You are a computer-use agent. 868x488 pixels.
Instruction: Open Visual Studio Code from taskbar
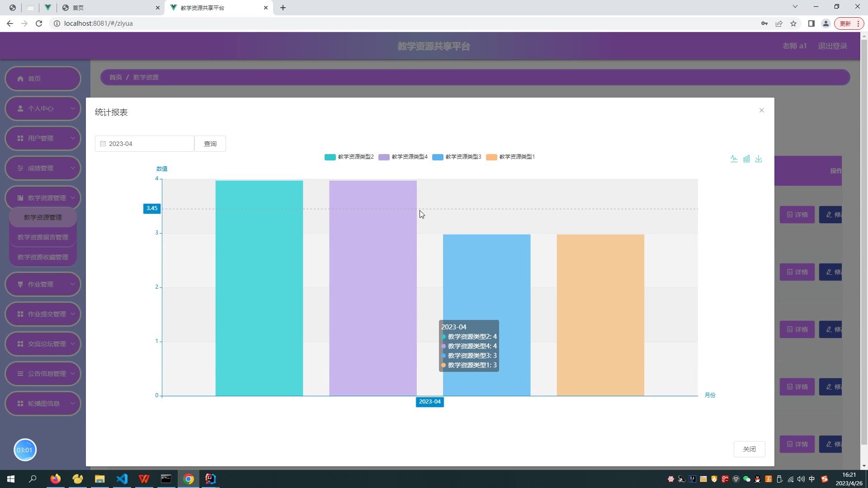tap(122, 479)
